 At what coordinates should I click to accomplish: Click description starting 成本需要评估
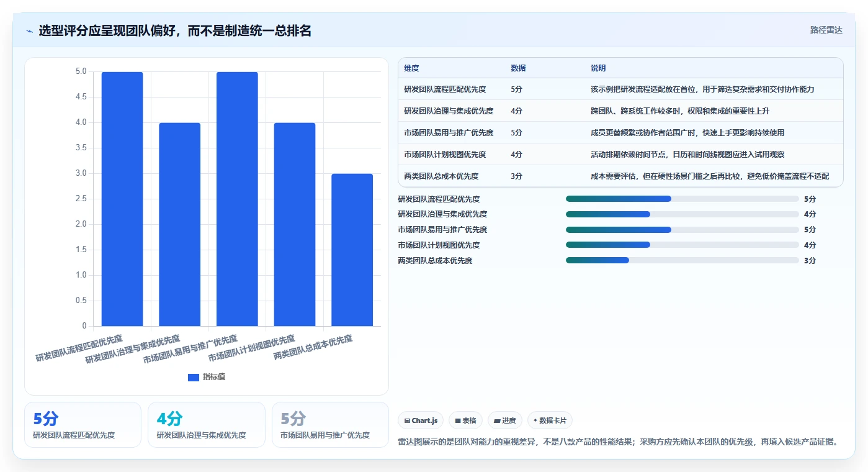point(710,176)
